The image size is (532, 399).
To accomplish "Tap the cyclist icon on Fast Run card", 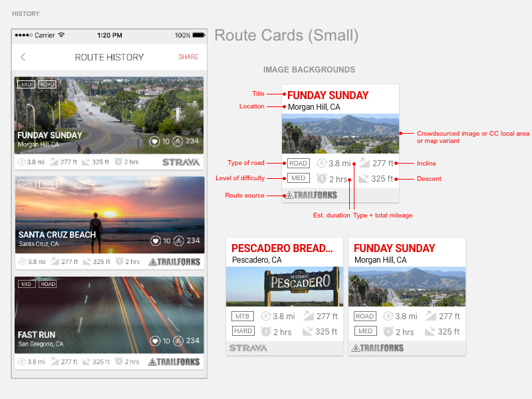I will coord(178,340).
